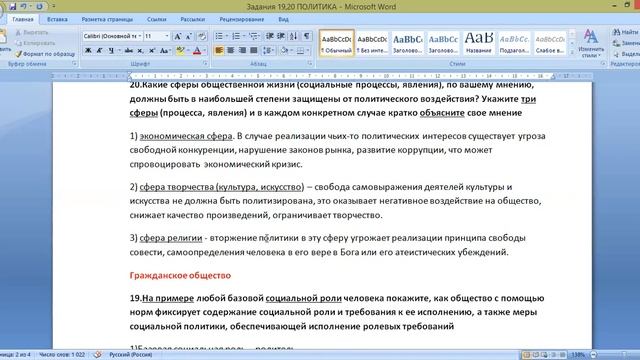Sort text alphabetically

293,37
